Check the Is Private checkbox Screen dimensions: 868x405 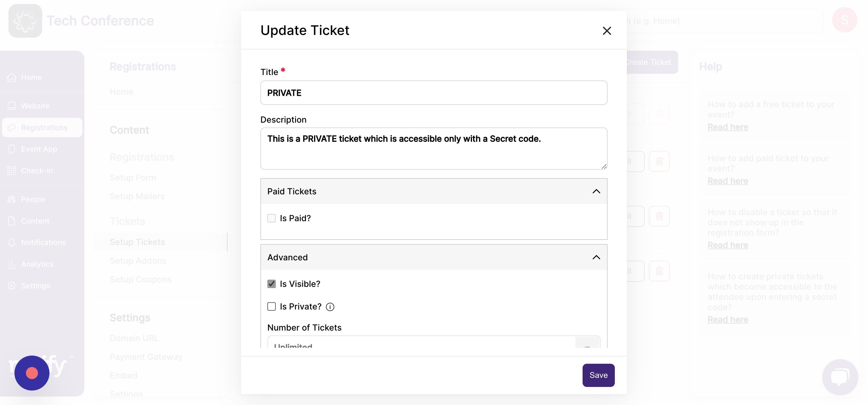point(272,307)
